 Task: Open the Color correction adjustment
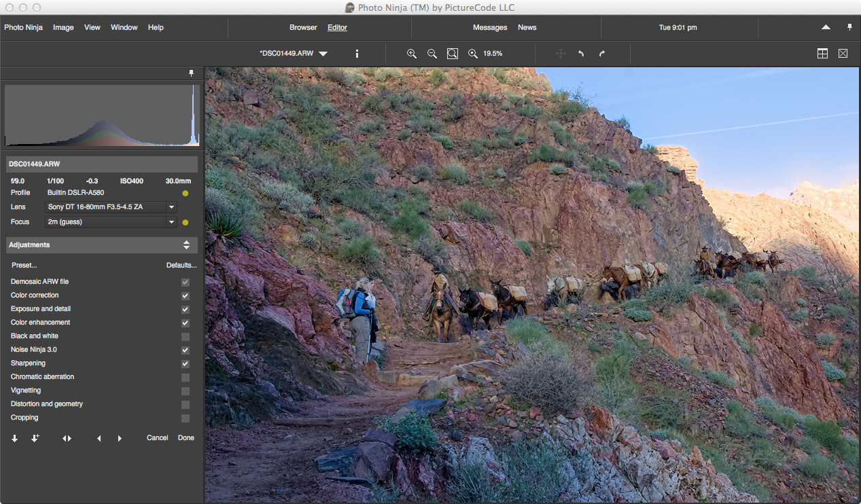35,295
